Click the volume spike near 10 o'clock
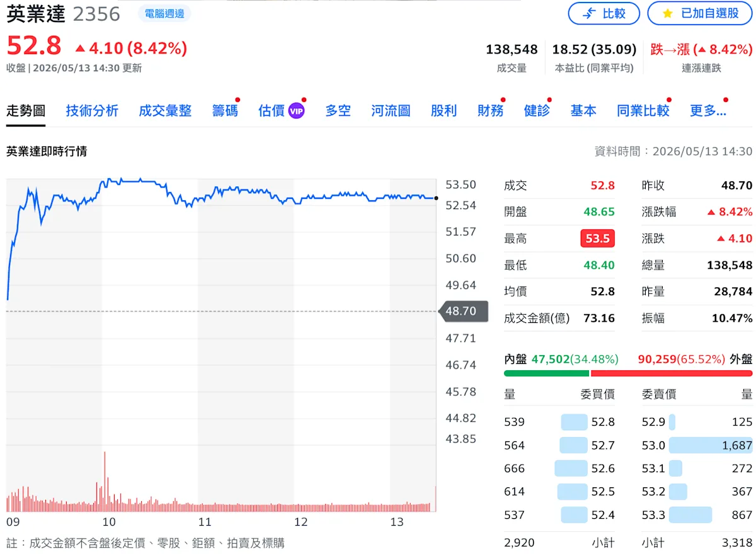 [x=105, y=482]
